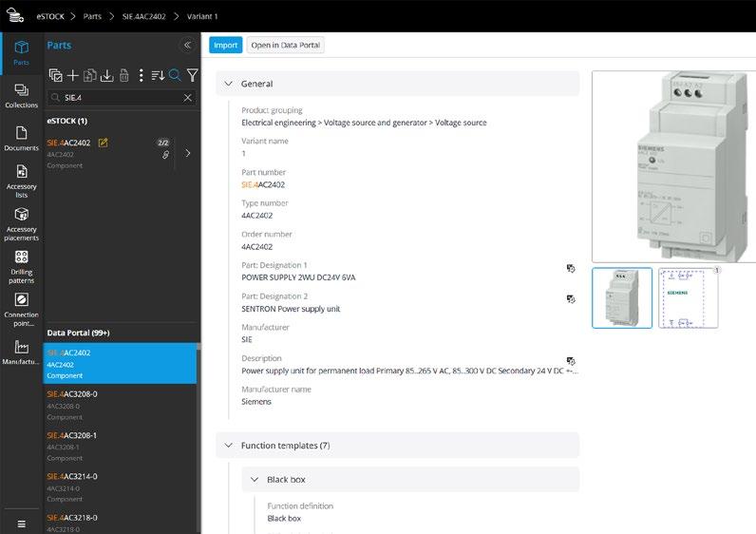Open the hamburger menu at sidebar bottom

click(x=21, y=524)
